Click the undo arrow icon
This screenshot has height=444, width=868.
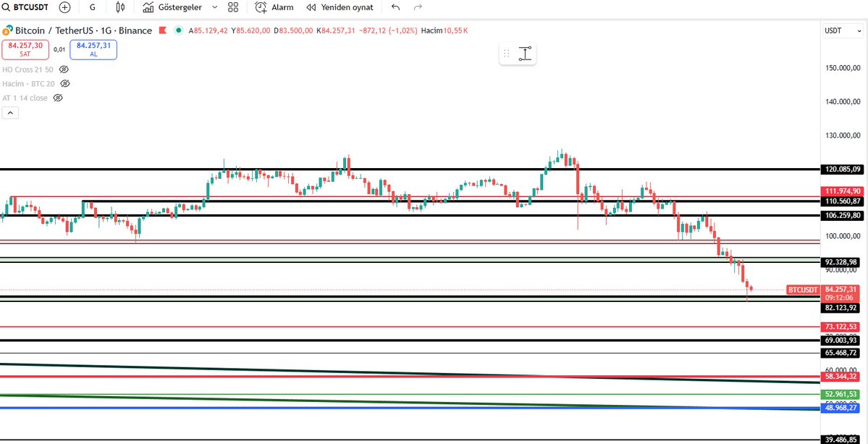pyautogui.click(x=395, y=7)
